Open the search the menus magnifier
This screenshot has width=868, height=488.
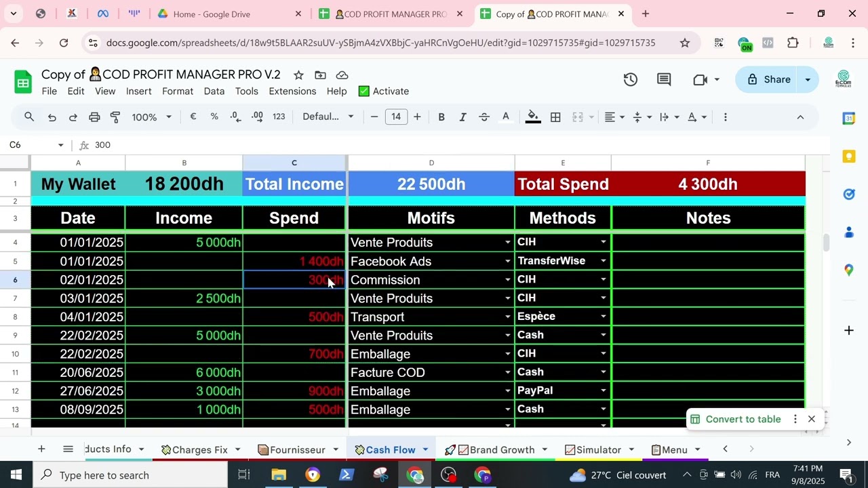point(29,117)
